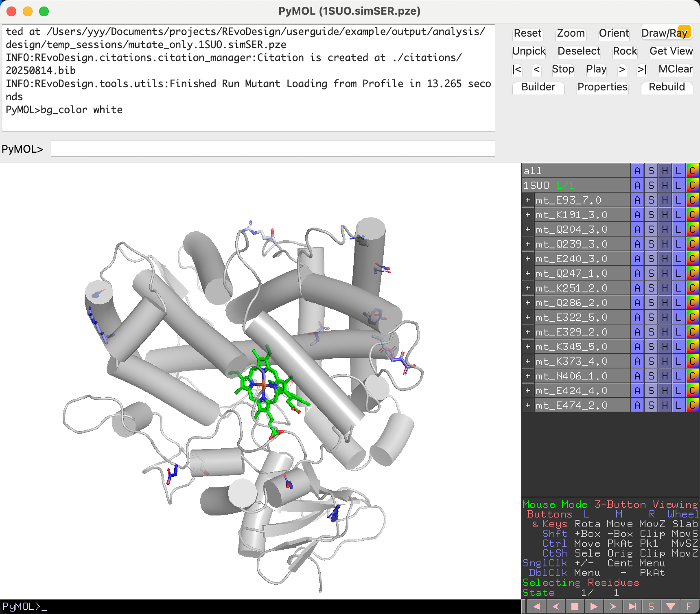This screenshot has height=614, width=700.
Task: Open Show menu for object all
Action: click(651, 171)
